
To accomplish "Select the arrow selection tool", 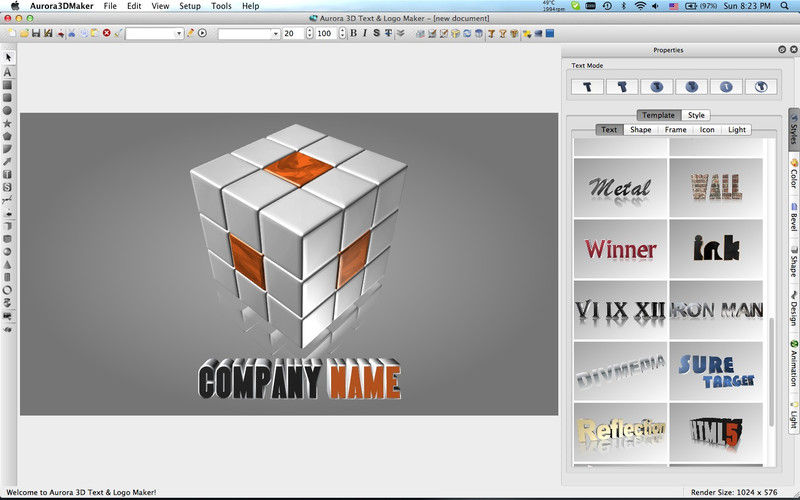I will (8, 57).
